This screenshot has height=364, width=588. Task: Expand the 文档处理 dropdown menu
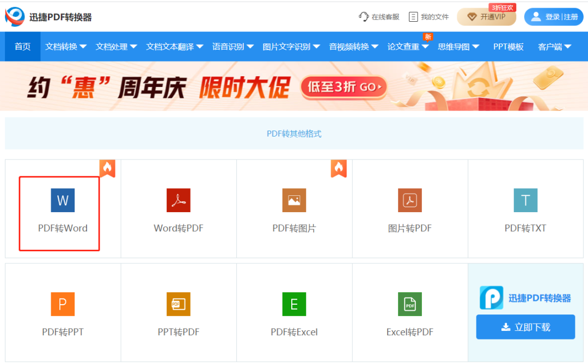tap(116, 46)
